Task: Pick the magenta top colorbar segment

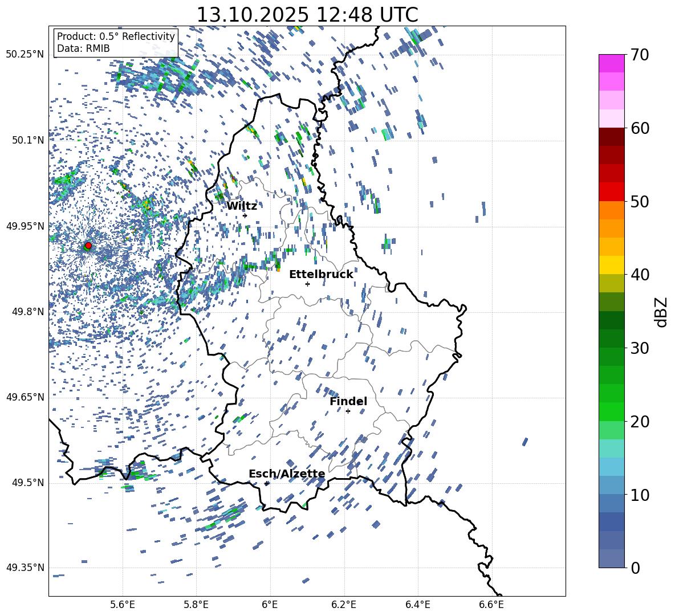Action: click(611, 63)
